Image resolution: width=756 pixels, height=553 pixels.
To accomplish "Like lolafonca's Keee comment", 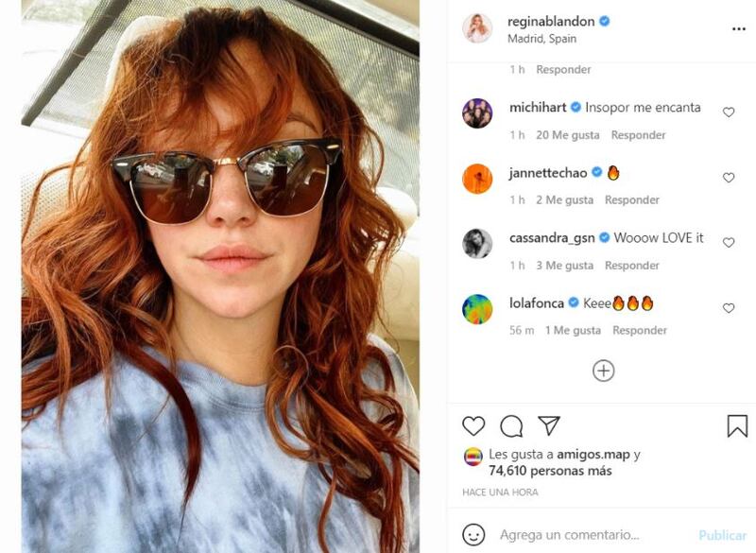I will tap(729, 308).
